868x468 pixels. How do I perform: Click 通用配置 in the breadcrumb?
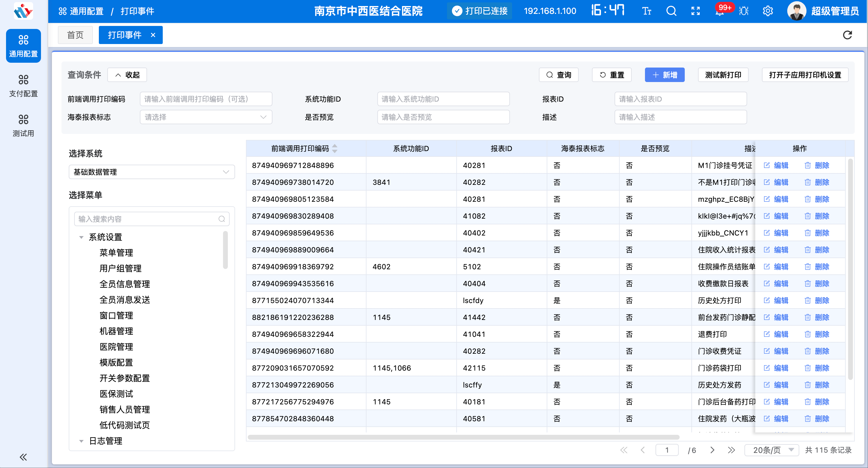[x=86, y=11]
